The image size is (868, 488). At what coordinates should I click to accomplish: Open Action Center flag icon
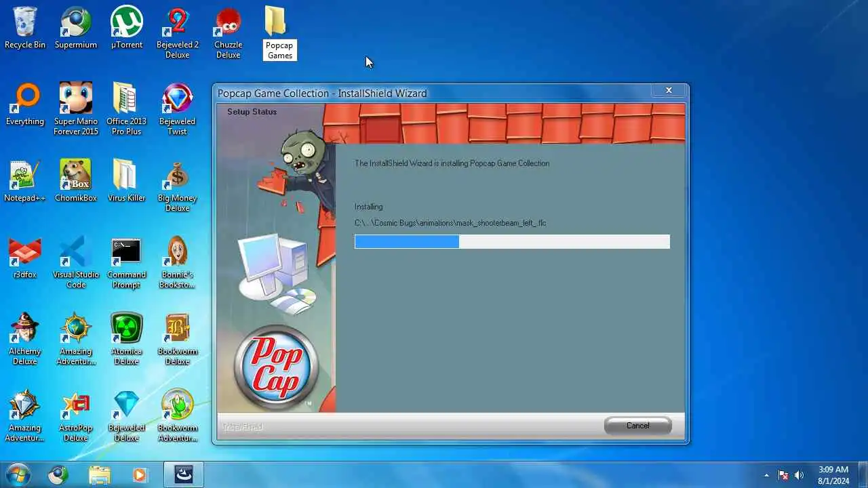click(x=783, y=475)
